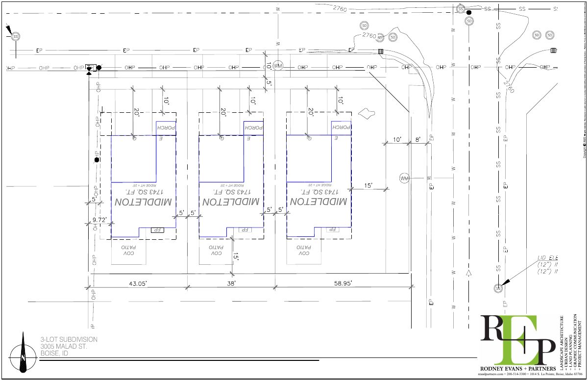Image resolution: width=588 pixels, height=381 pixels.
Task: Click the green REP company logo
Action: (x=518, y=339)
